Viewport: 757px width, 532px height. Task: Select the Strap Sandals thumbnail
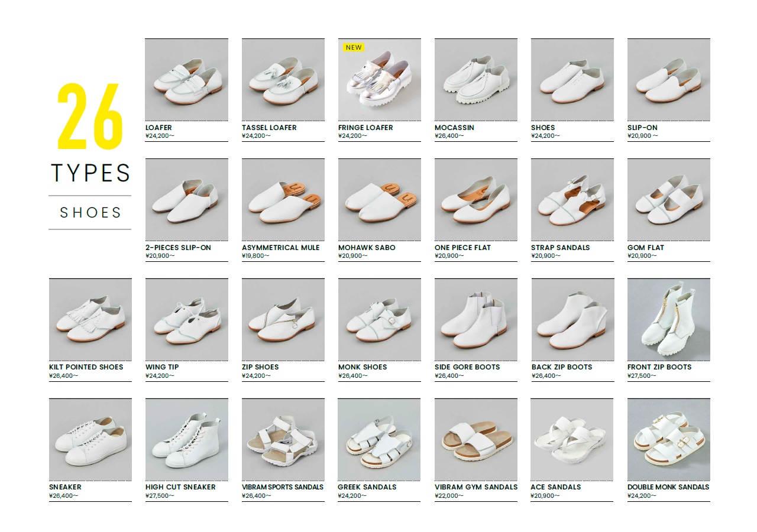572,200
